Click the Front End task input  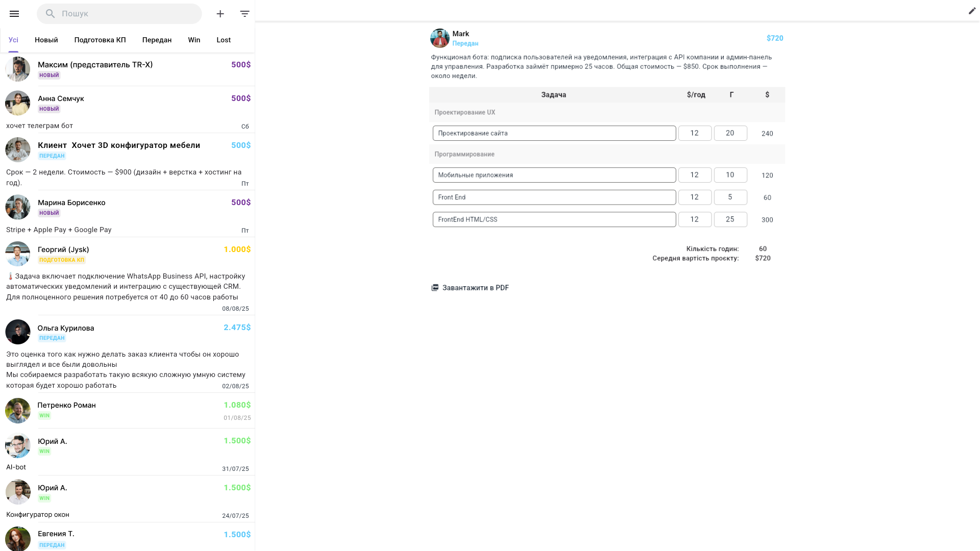click(x=554, y=197)
